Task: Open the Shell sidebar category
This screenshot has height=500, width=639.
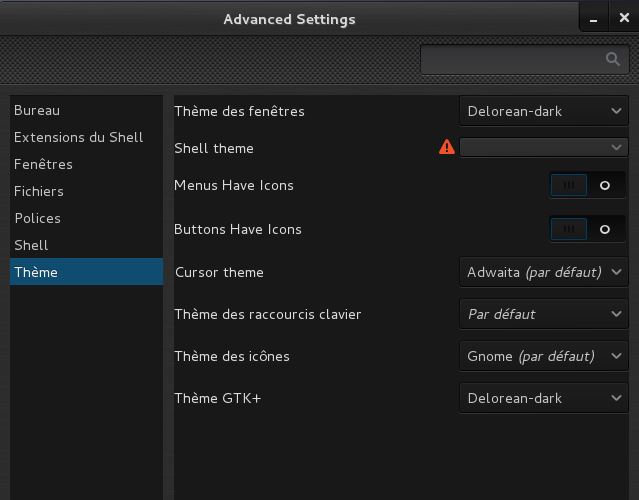Action: [x=86, y=244]
